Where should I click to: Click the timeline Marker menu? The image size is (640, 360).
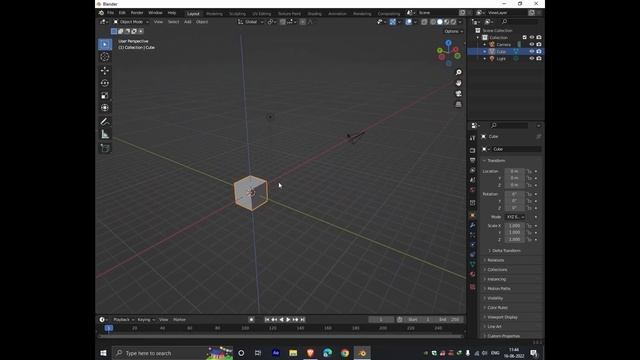click(180, 320)
